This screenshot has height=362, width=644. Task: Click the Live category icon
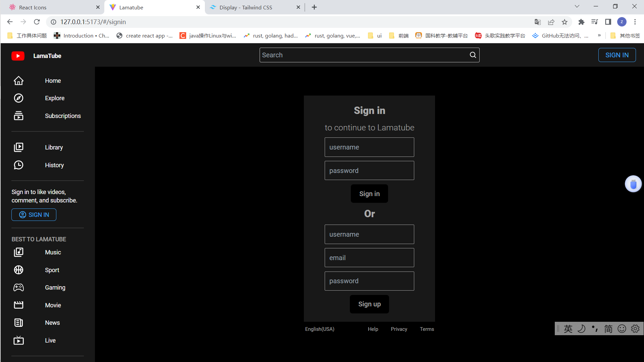pos(18,340)
